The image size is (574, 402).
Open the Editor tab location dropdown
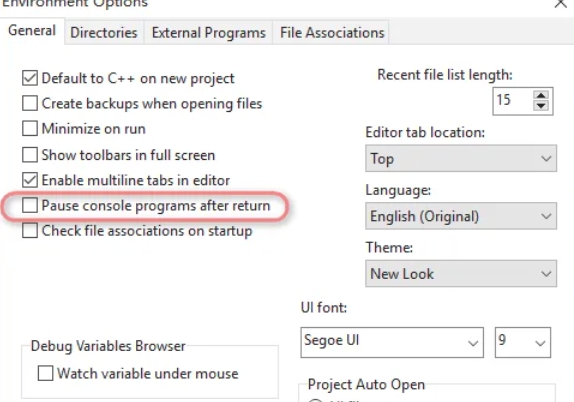[x=461, y=159]
